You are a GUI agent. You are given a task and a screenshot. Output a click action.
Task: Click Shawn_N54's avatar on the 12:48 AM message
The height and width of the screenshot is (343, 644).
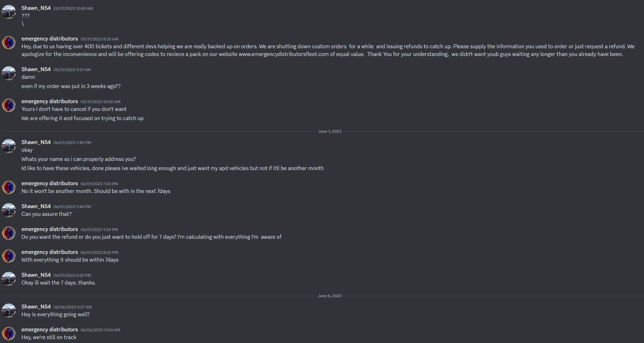(9, 12)
